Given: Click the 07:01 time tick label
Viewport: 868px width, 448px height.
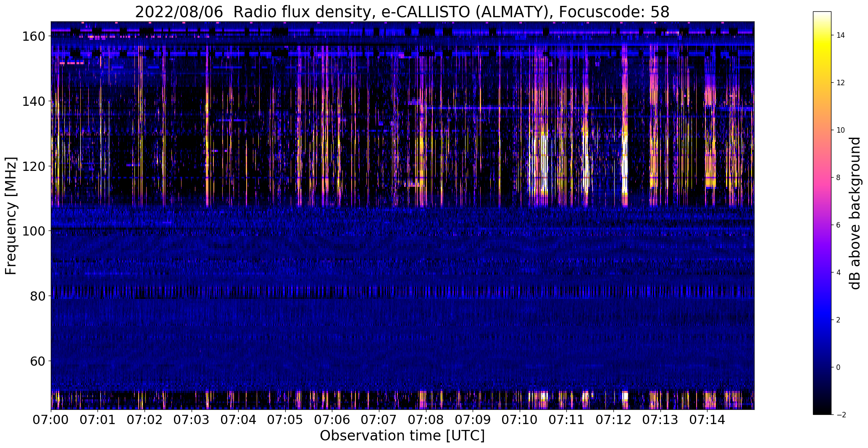Looking at the screenshot, I should [98, 419].
